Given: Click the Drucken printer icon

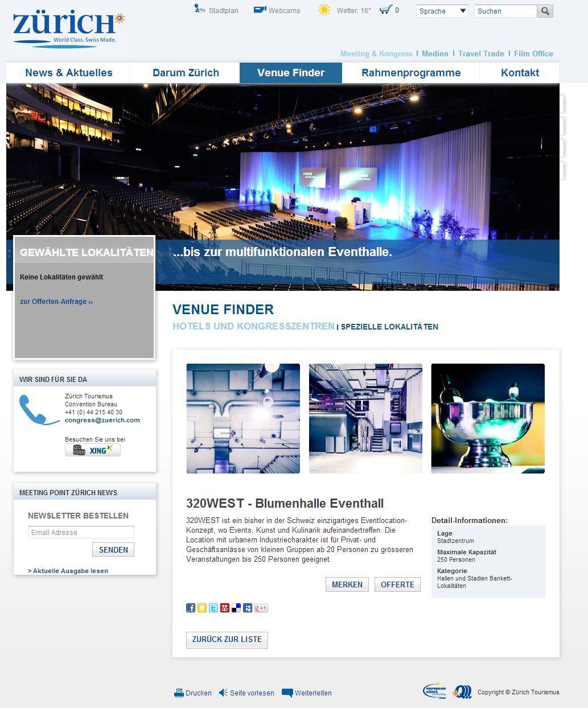Looking at the screenshot, I should tap(179, 693).
